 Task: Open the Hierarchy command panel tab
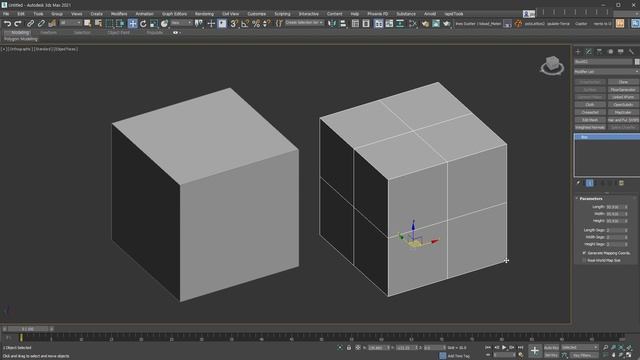pyautogui.click(x=599, y=51)
